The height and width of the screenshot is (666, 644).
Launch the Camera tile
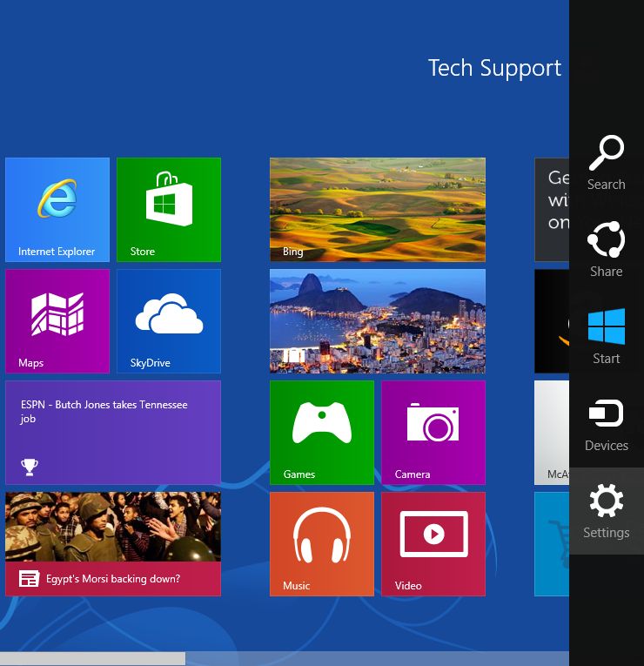click(433, 433)
